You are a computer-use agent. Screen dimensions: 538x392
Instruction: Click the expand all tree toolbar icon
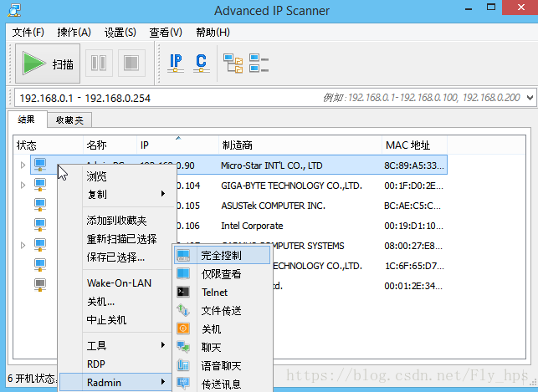(x=233, y=63)
